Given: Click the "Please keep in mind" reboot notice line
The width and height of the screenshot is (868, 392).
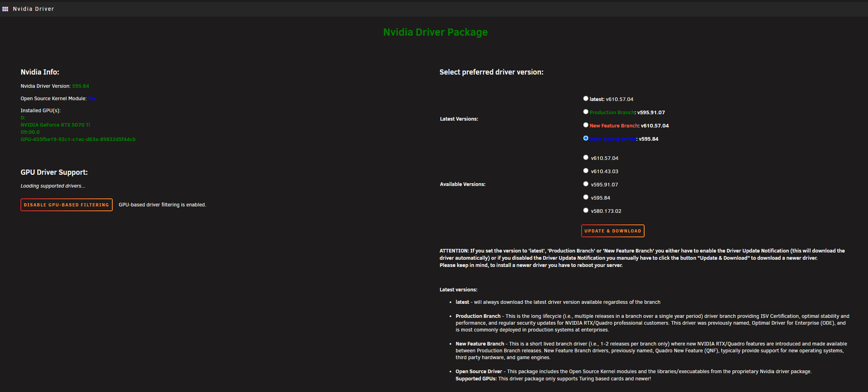Looking at the screenshot, I should pyautogui.click(x=531, y=265).
